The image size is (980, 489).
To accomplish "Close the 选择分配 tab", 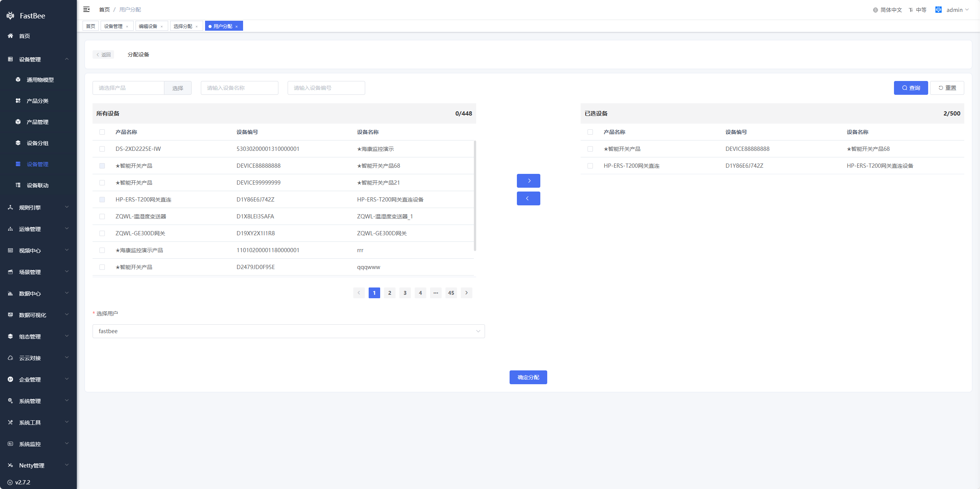I will [197, 26].
